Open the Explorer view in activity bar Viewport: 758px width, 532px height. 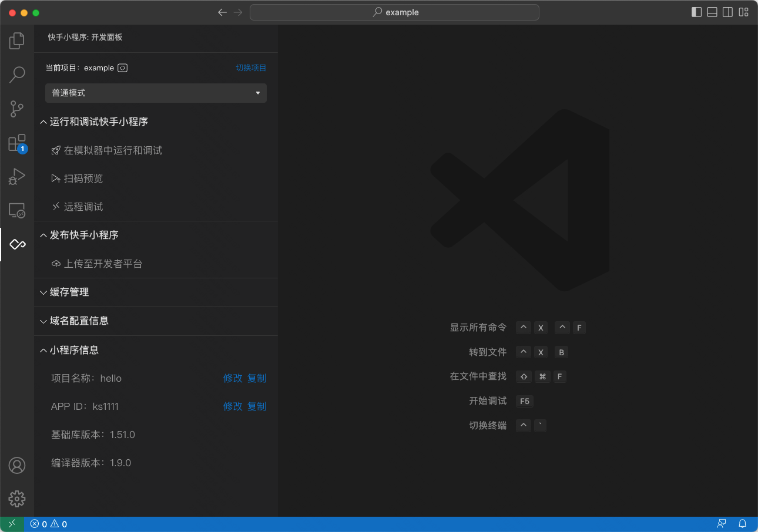(17, 41)
